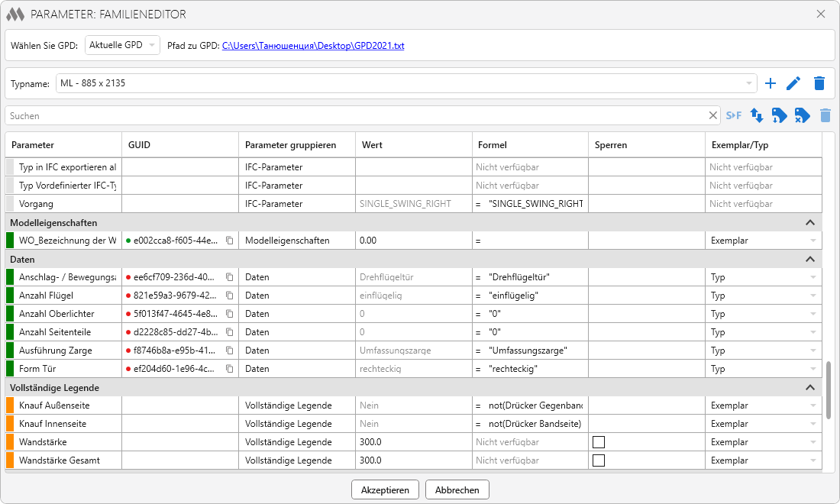The width and height of the screenshot is (840, 504).
Task: Collapse the Daten group
Action: [810, 259]
